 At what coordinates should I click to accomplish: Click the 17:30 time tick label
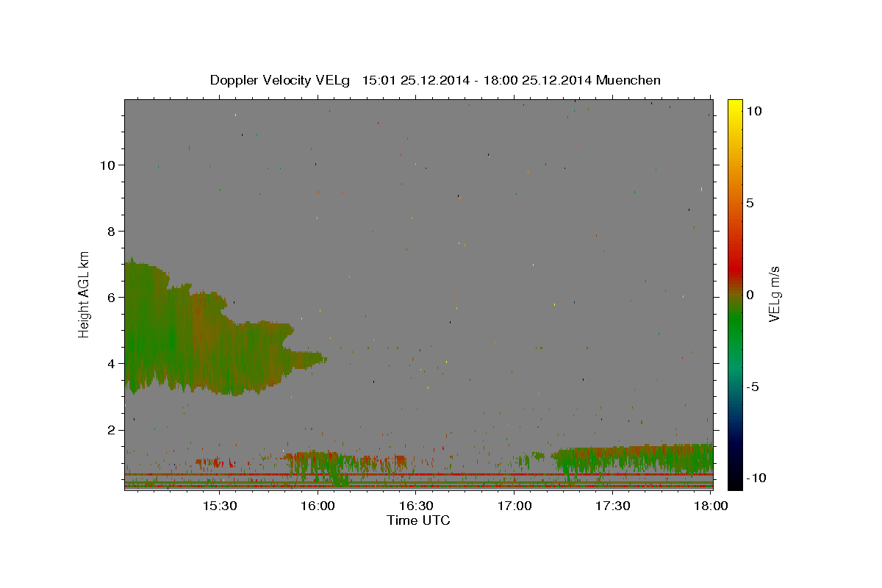(x=612, y=506)
